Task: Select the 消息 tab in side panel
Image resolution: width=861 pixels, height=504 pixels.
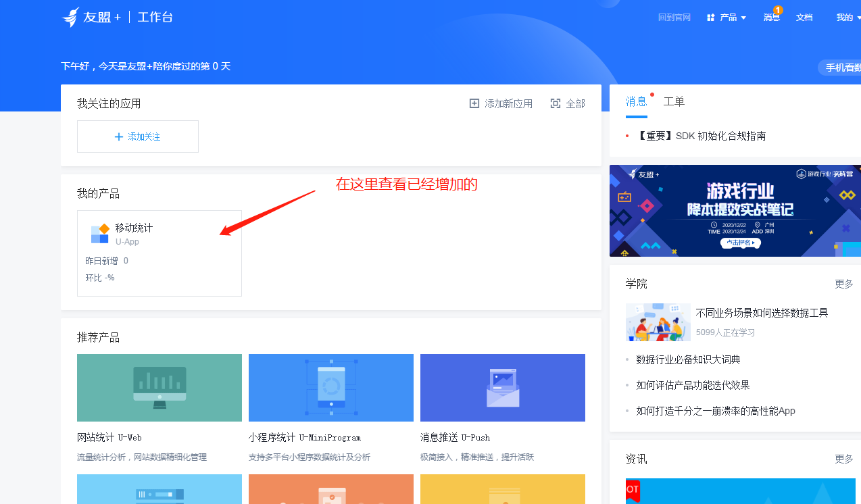Action: point(636,101)
